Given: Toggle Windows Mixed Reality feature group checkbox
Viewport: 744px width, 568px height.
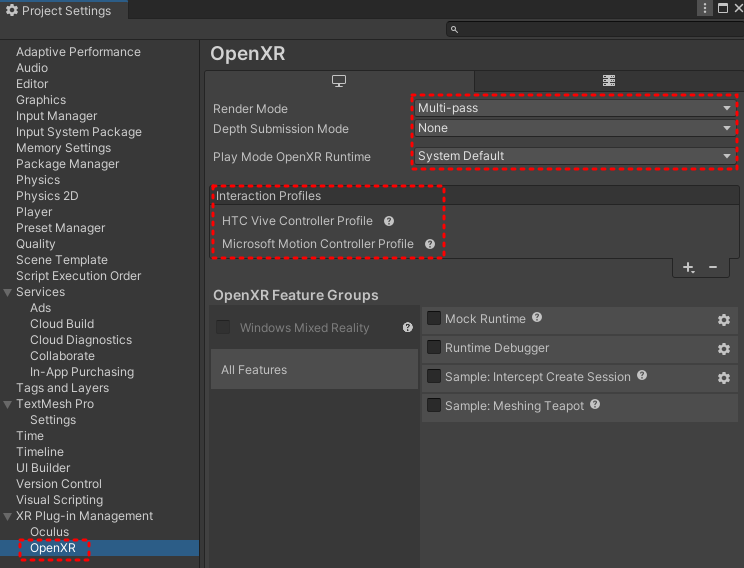Looking at the screenshot, I should click(223, 327).
